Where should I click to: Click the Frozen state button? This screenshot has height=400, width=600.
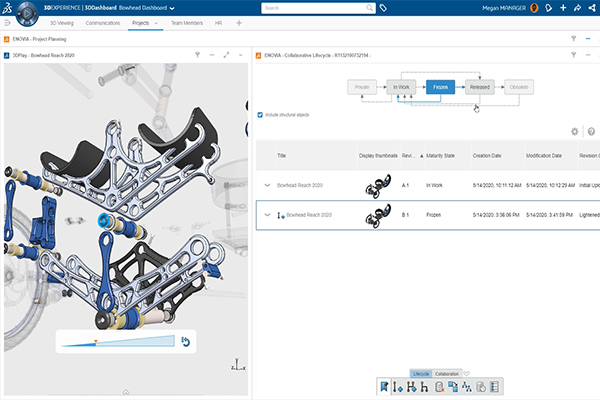(x=440, y=88)
